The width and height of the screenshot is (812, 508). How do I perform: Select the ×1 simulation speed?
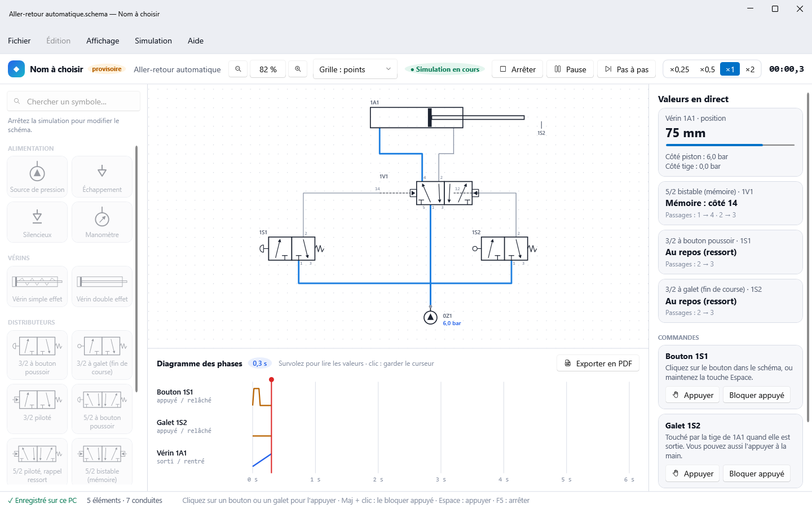[x=730, y=69]
